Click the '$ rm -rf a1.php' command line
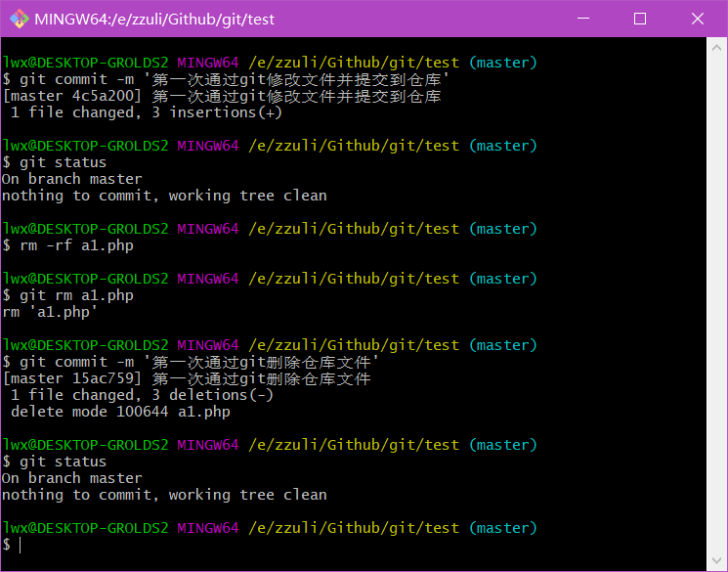This screenshot has height=572, width=728. click(x=67, y=245)
